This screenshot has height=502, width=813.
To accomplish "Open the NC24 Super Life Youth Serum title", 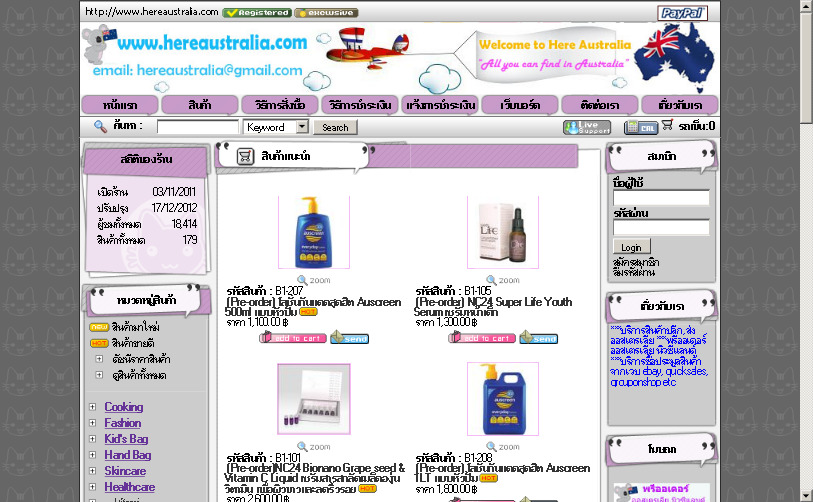I will click(x=493, y=306).
